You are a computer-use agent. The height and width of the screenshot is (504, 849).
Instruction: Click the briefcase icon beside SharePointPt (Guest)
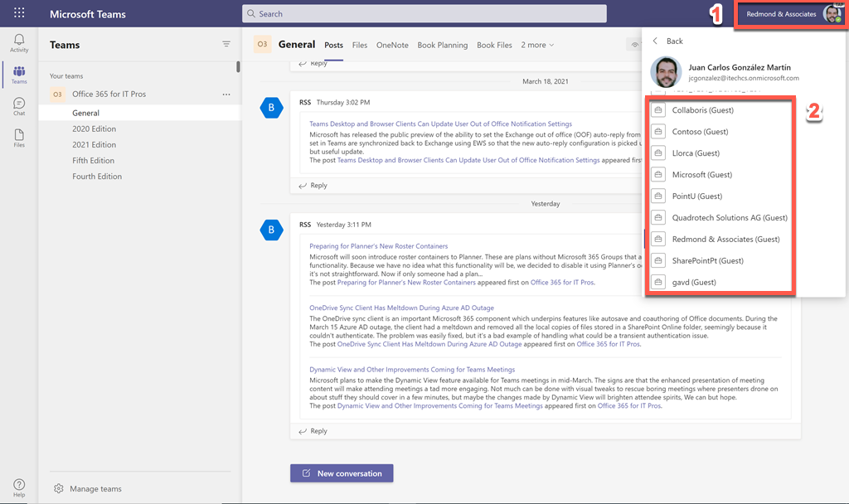(657, 260)
